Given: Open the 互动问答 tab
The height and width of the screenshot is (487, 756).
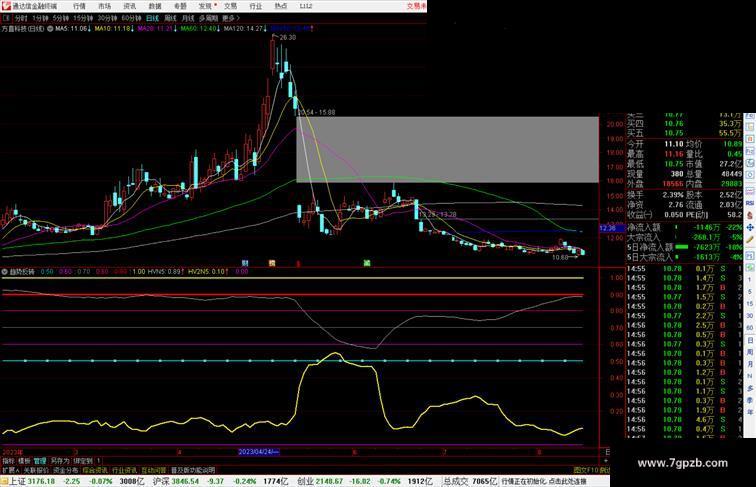Looking at the screenshot, I should pos(153,470).
